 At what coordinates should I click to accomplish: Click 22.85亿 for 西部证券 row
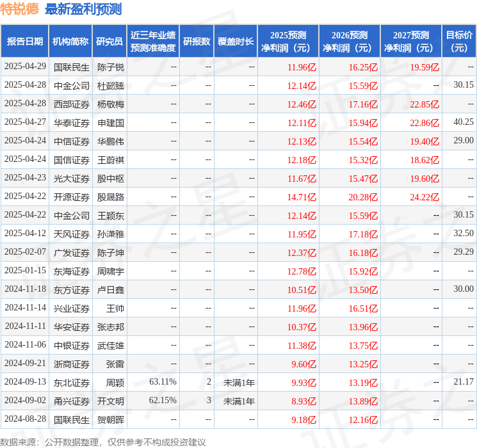pyautogui.click(x=424, y=104)
